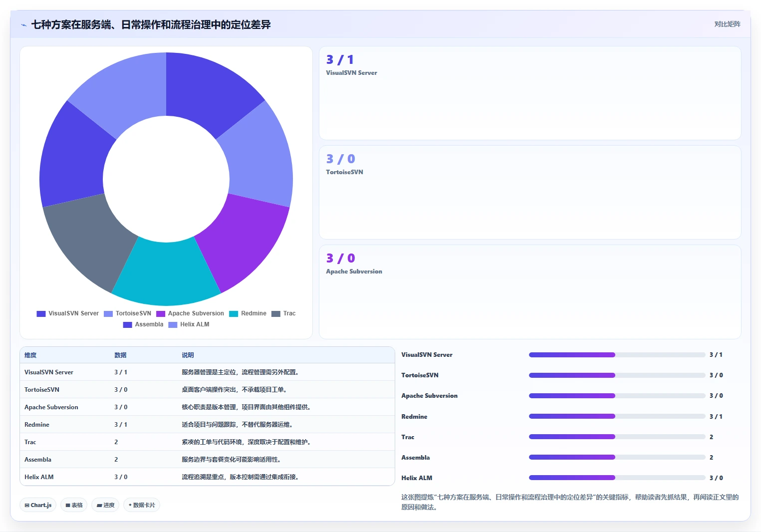
Task: Select Apache Subversion cell in the table
Action: pyautogui.click(x=51, y=407)
